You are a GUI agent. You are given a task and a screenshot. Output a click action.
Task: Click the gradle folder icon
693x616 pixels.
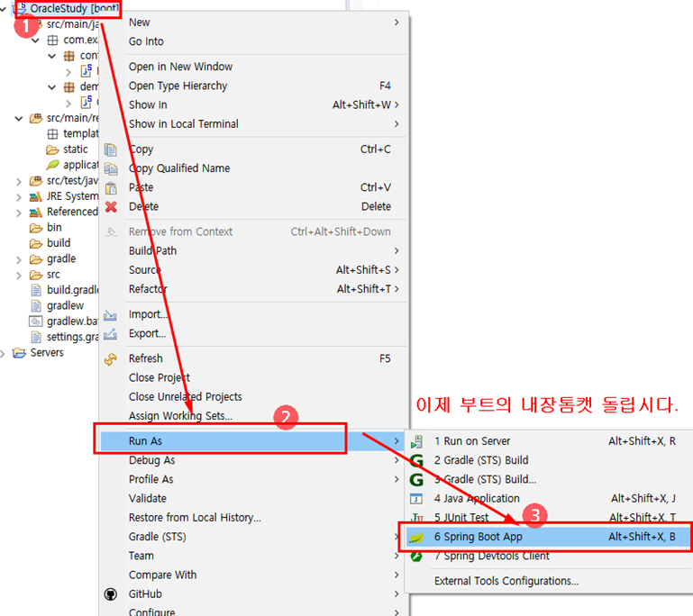pyautogui.click(x=36, y=259)
